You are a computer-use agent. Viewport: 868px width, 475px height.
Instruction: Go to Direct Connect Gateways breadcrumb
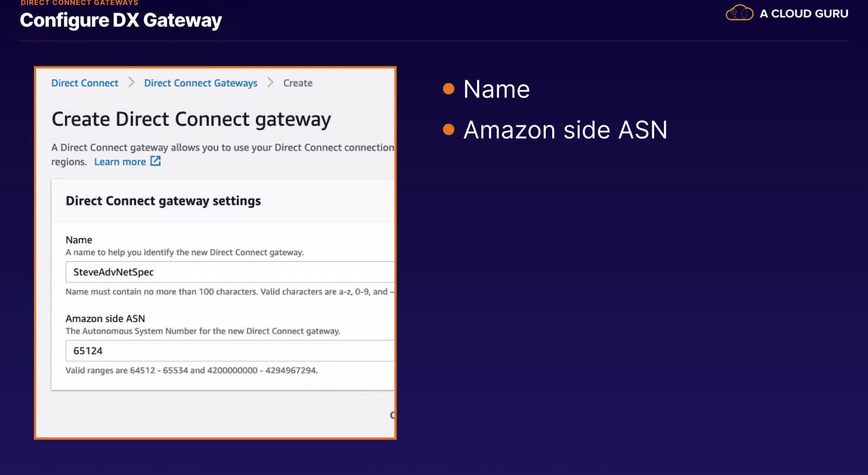tap(201, 83)
